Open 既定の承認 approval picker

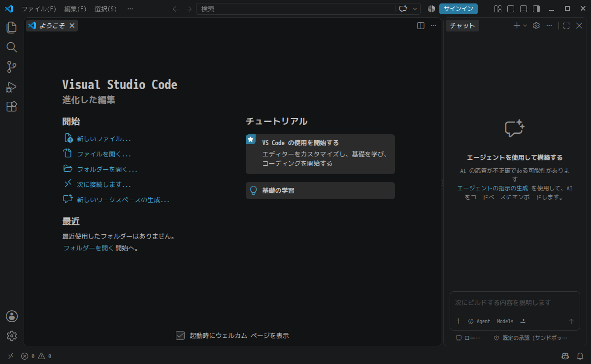[x=530, y=338]
